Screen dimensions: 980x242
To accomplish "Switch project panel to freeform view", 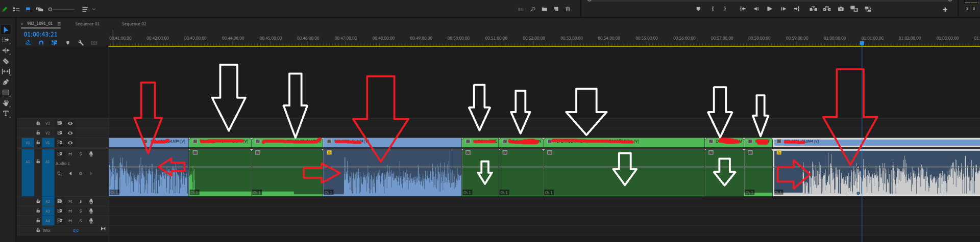I will click(x=39, y=9).
